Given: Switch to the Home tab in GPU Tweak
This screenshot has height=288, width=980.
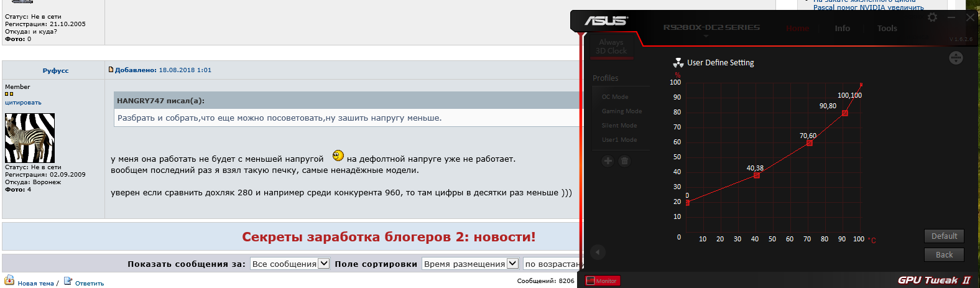Looking at the screenshot, I should (797, 28).
